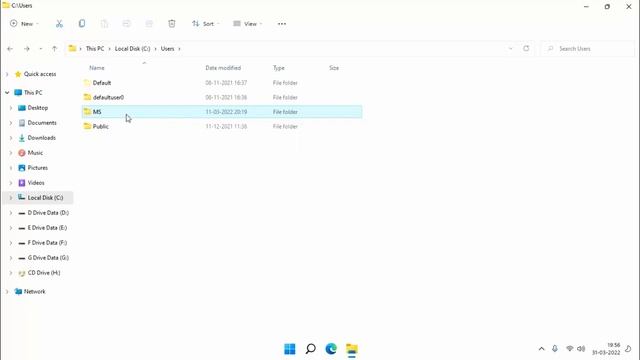Image resolution: width=640 pixels, height=360 pixels.
Task: Expand Quick access tree node
Action: 7,74
